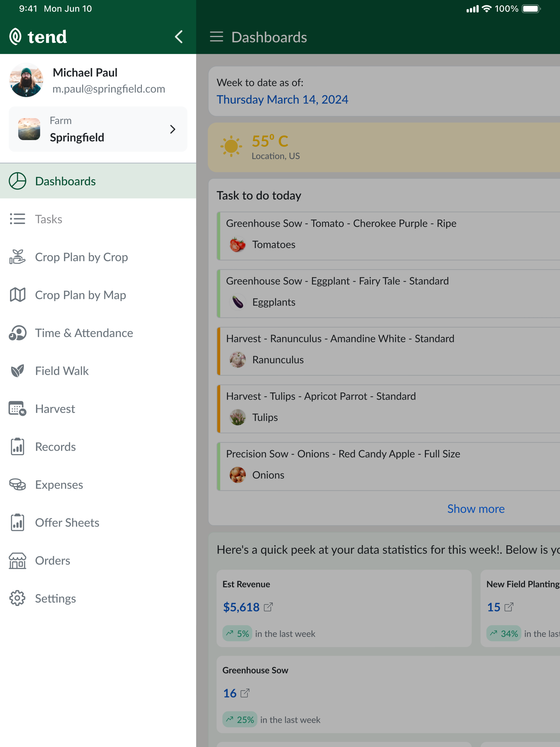Open the Orders page
The image size is (560, 747).
pos(98,561)
